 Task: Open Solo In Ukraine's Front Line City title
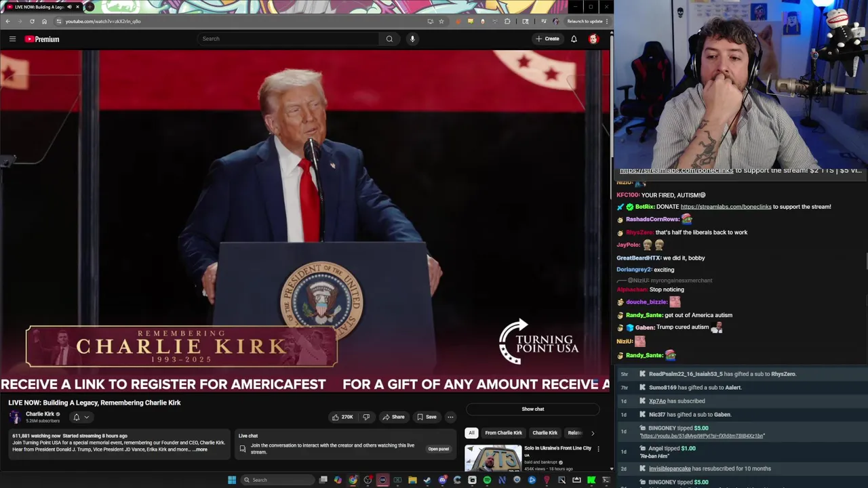click(557, 448)
